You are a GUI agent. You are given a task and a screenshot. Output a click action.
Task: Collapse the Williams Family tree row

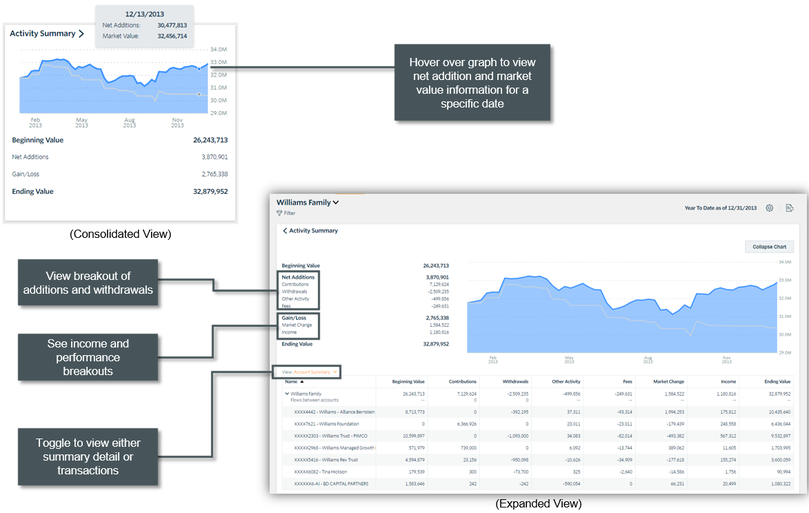(286, 394)
